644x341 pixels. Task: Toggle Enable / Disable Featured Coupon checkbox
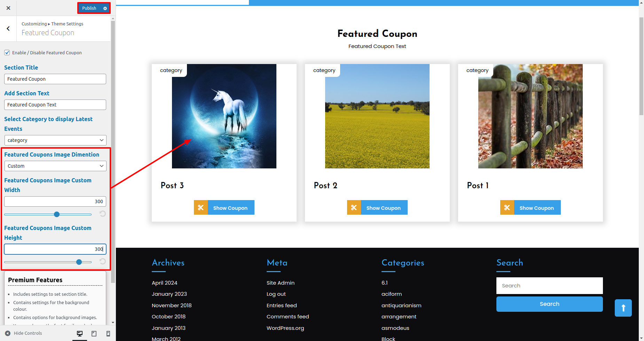pos(7,53)
